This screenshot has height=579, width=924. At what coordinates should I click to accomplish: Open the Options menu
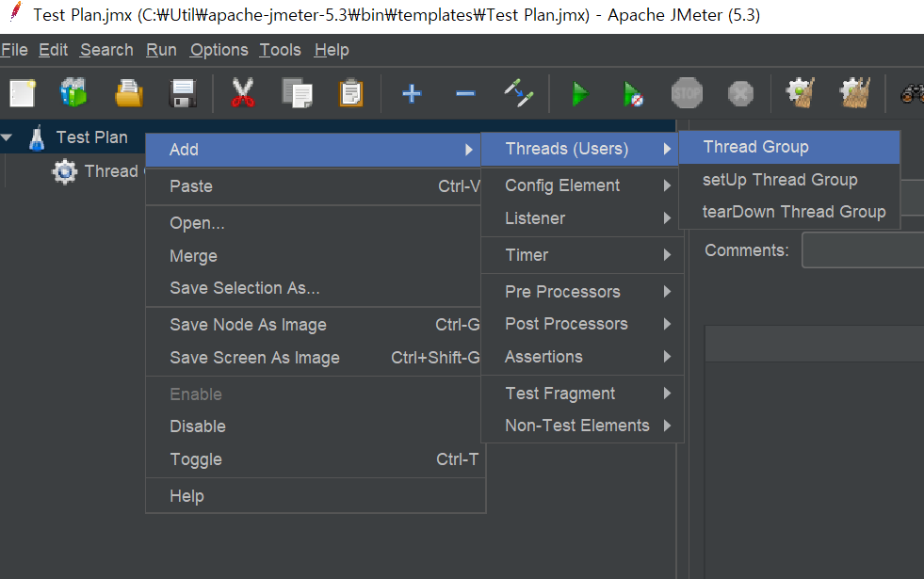[x=219, y=50]
